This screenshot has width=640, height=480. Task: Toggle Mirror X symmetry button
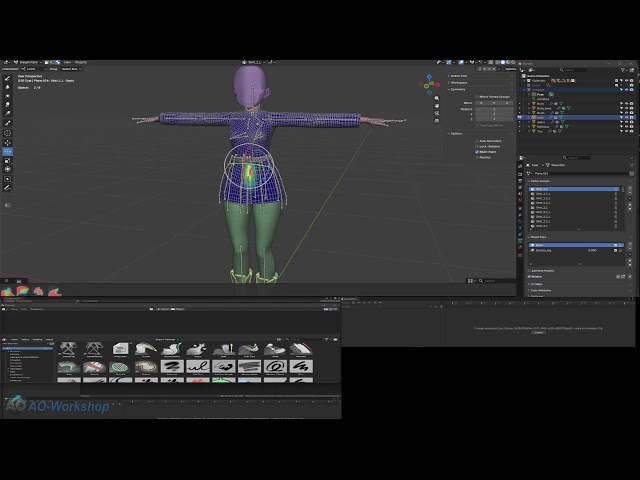pos(481,103)
